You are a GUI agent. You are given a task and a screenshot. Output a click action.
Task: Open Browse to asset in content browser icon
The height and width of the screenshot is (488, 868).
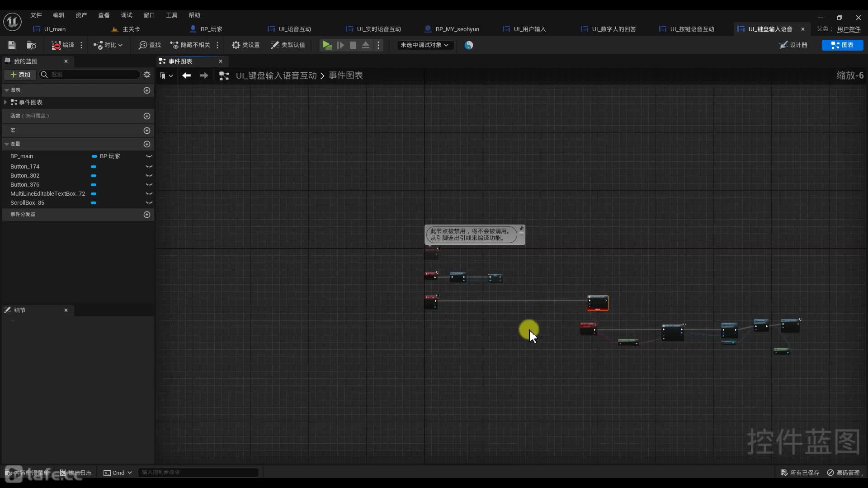pos(31,45)
